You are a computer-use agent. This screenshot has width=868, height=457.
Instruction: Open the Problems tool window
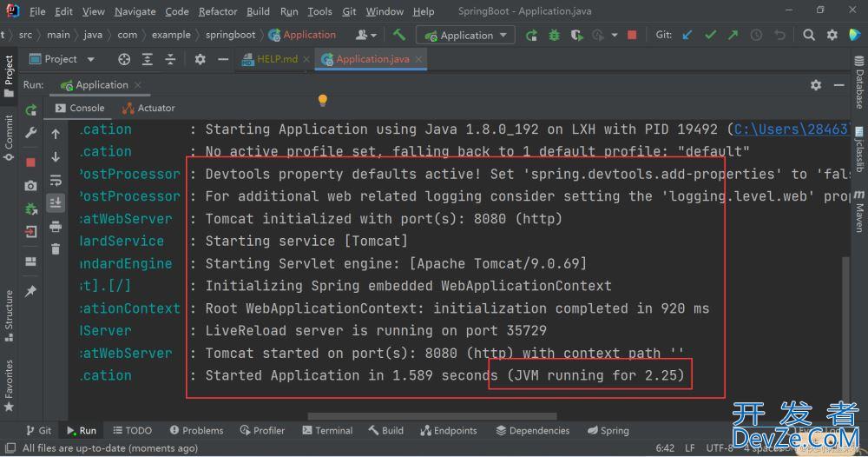[196, 430]
